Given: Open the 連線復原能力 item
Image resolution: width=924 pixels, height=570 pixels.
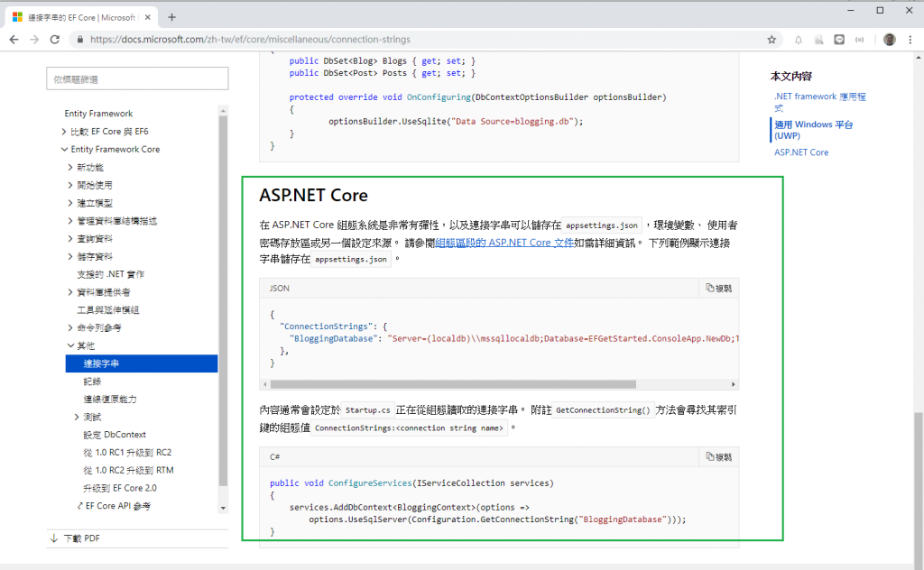Looking at the screenshot, I should 110,399.
